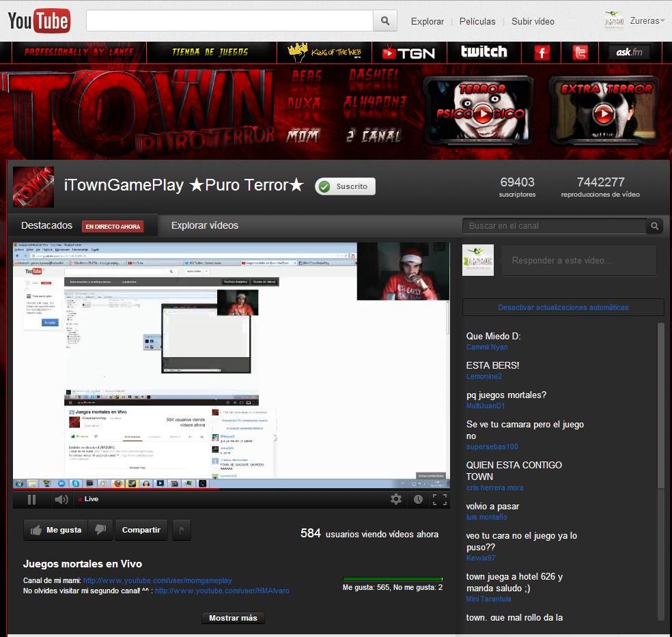Image resolution: width=672 pixels, height=637 pixels.
Task: Focus the Buscar en el canal field
Action: (x=555, y=226)
